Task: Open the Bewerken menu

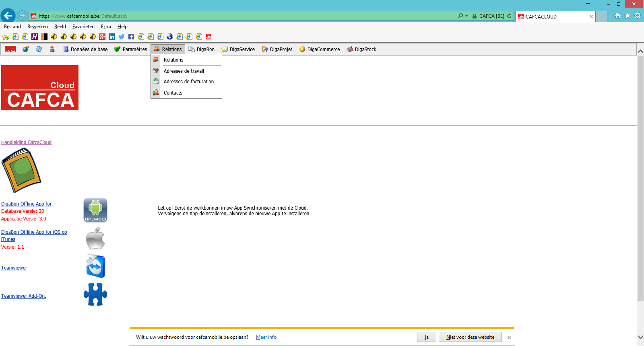Action: [37, 27]
